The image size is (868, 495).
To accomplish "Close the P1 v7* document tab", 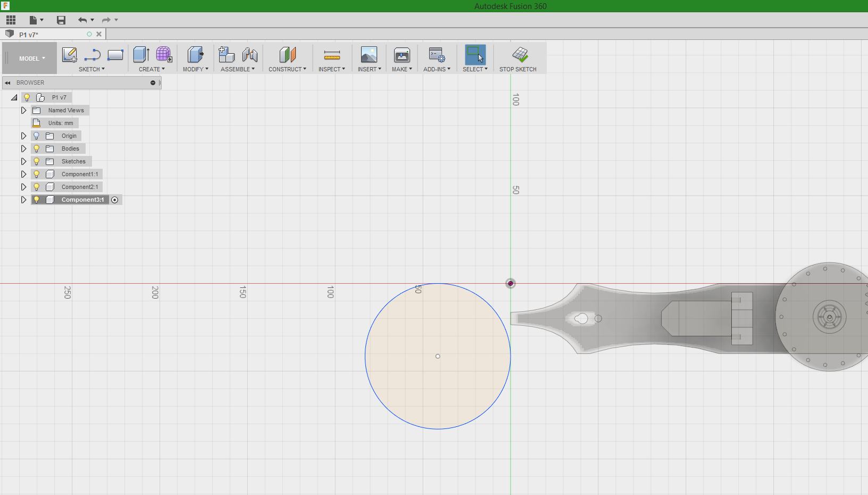I will coord(99,34).
